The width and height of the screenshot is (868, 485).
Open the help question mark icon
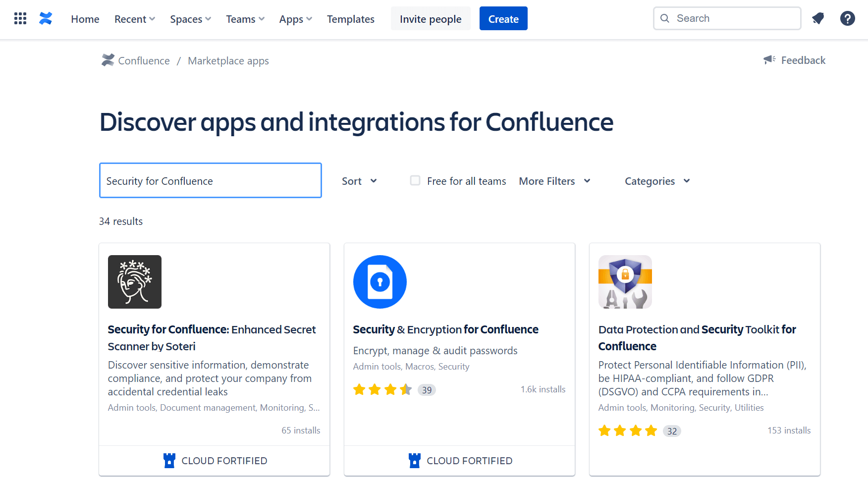[848, 19]
